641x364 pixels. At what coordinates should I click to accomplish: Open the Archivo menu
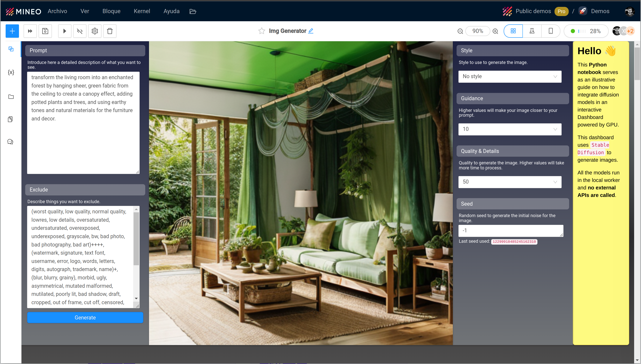click(57, 11)
